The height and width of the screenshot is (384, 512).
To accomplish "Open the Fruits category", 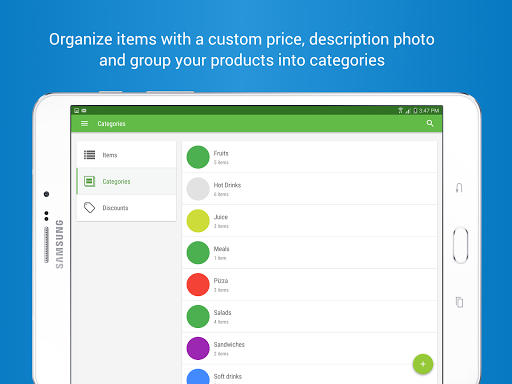I will click(x=309, y=157).
